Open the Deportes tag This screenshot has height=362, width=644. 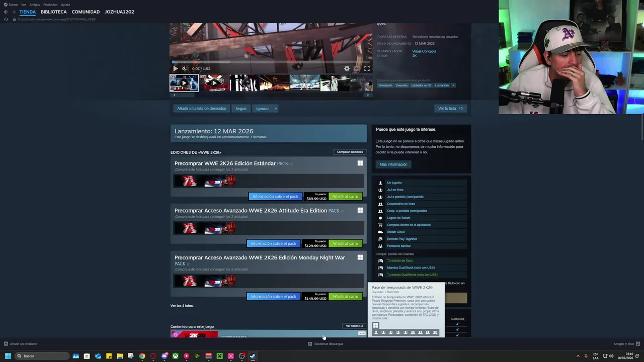402,85
